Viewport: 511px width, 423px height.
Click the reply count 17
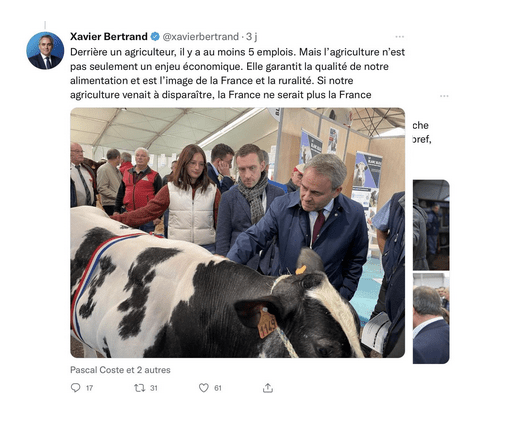[89, 388]
